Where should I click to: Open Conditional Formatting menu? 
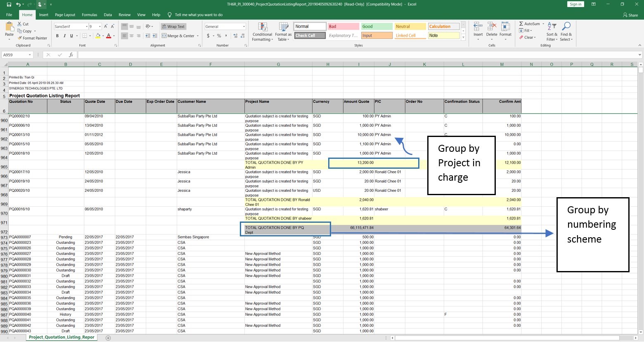point(262,32)
